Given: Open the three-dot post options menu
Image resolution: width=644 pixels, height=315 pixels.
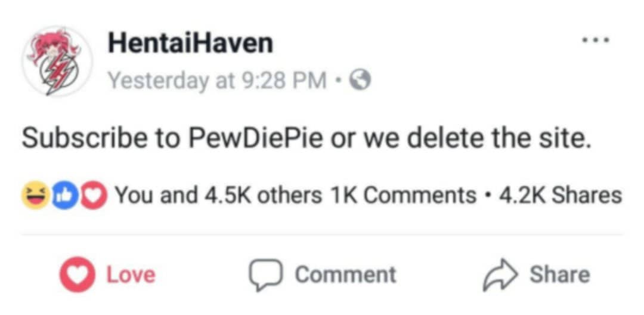Looking at the screenshot, I should pyautogui.click(x=596, y=42).
